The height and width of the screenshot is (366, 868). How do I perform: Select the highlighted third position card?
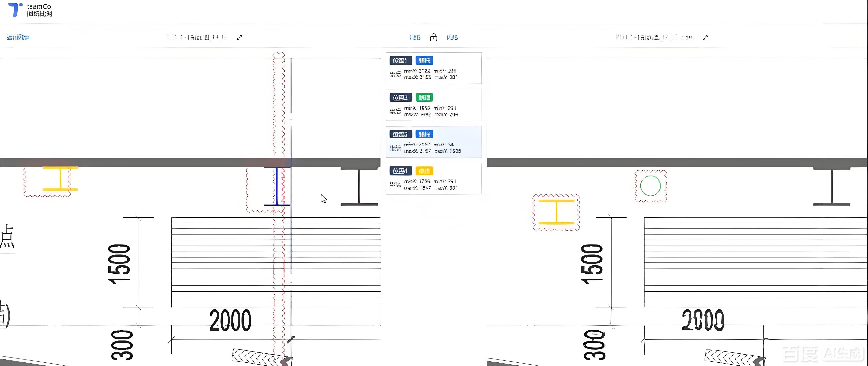434,142
